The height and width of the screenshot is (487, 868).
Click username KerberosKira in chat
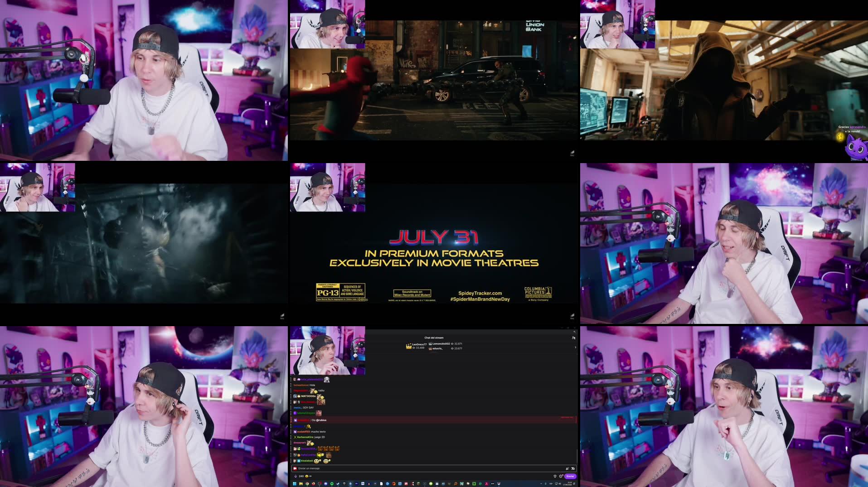click(305, 437)
